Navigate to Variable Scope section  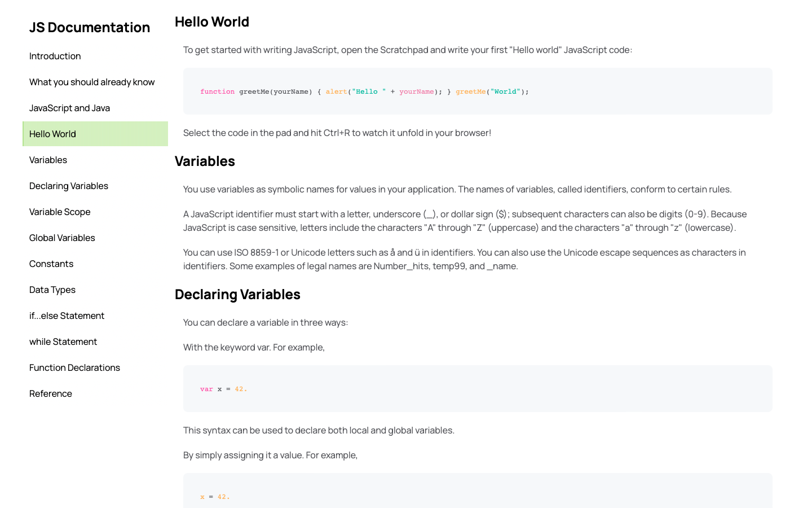tap(60, 212)
